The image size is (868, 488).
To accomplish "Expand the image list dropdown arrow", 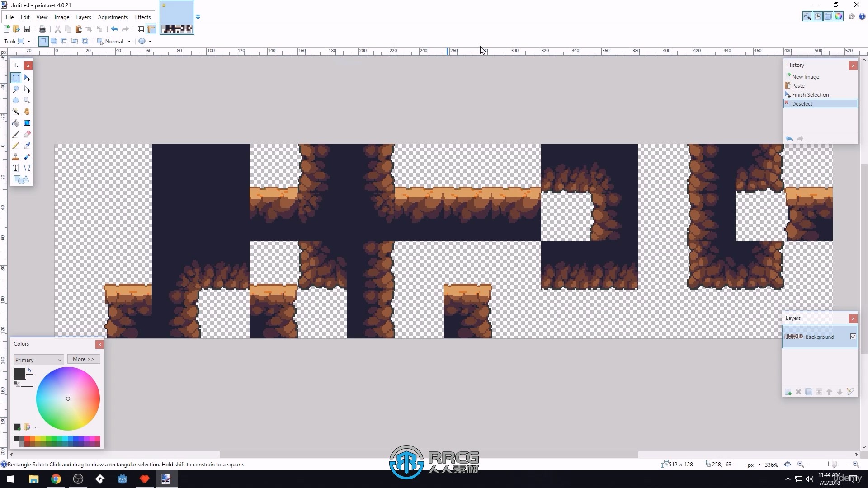I will (198, 17).
